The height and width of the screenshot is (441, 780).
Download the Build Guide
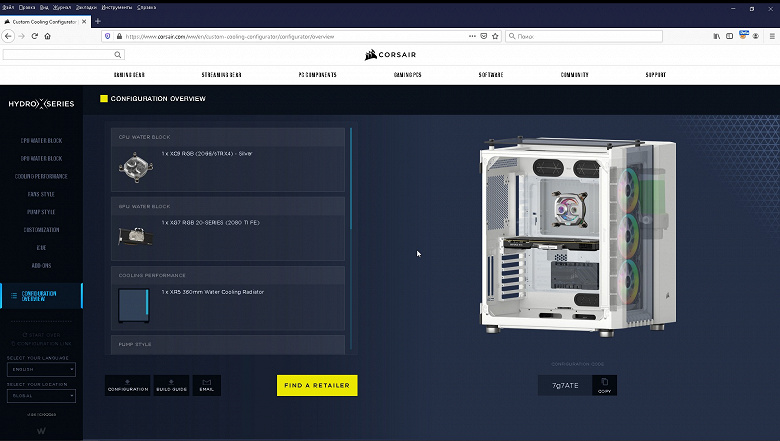pos(171,385)
